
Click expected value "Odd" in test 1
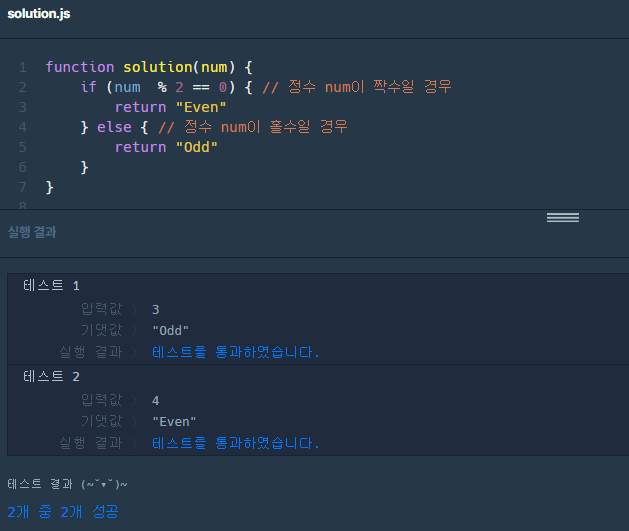170,331
